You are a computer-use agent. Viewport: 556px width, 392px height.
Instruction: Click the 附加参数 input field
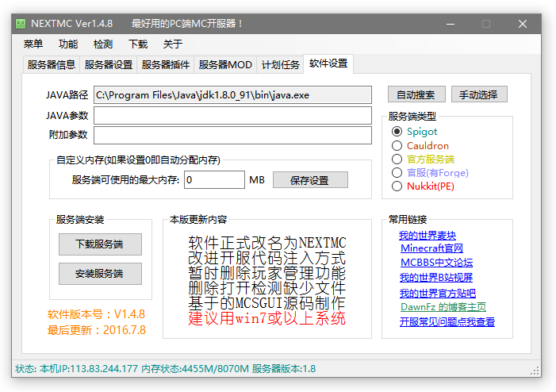[x=232, y=135]
